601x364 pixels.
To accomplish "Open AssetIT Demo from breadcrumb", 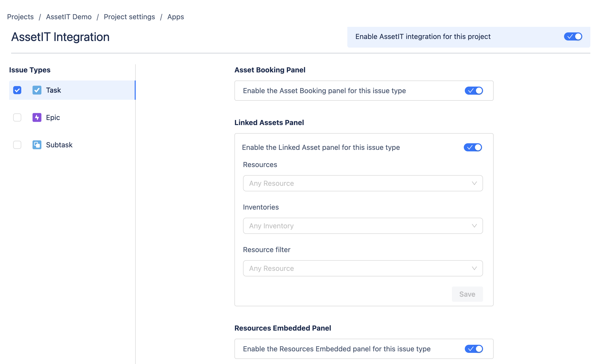I will (69, 17).
